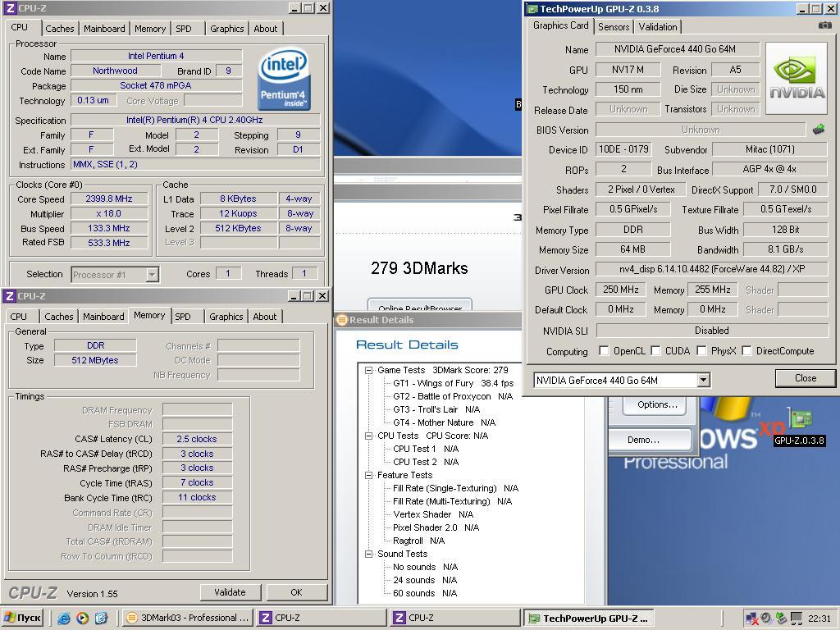This screenshot has width=840, height=630.
Task: Select the Ragtroll result row
Action: pyautogui.click(x=419, y=541)
